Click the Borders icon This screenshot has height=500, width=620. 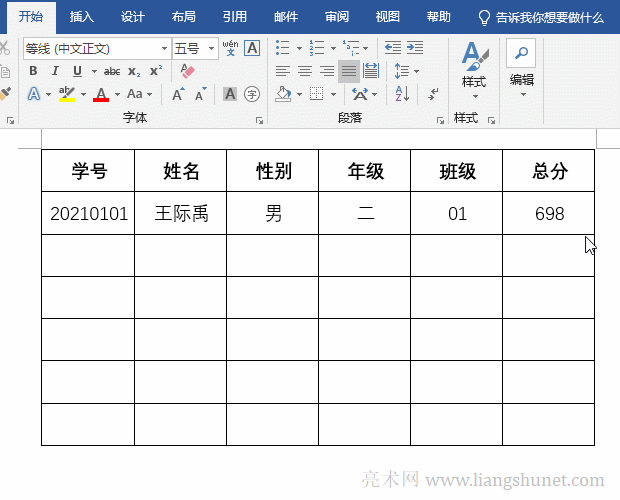click(x=316, y=94)
